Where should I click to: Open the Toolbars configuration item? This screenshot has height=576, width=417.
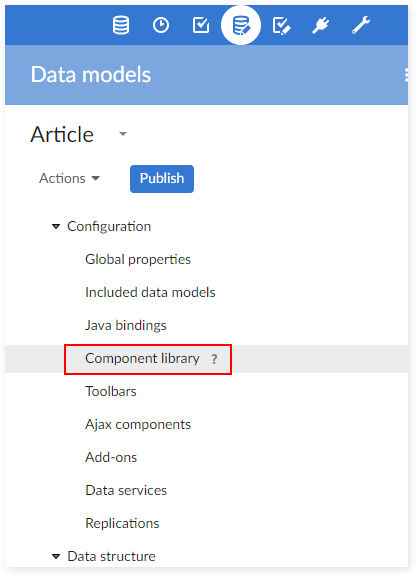click(111, 391)
